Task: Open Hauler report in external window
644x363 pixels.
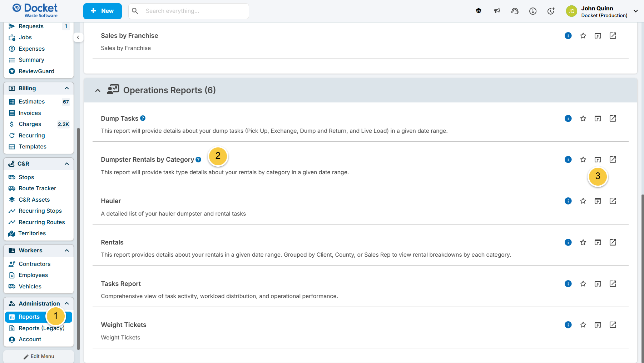Action: pyautogui.click(x=613, y=201)
